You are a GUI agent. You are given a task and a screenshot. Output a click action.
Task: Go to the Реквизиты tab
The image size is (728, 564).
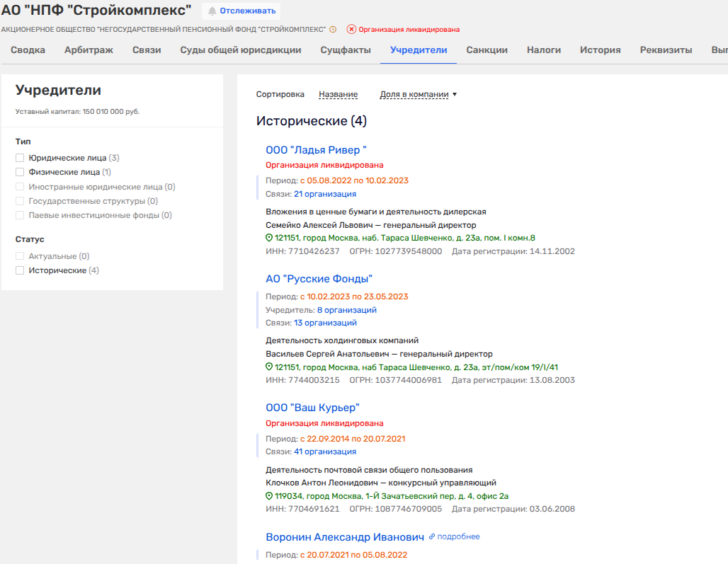coord(666,50)
